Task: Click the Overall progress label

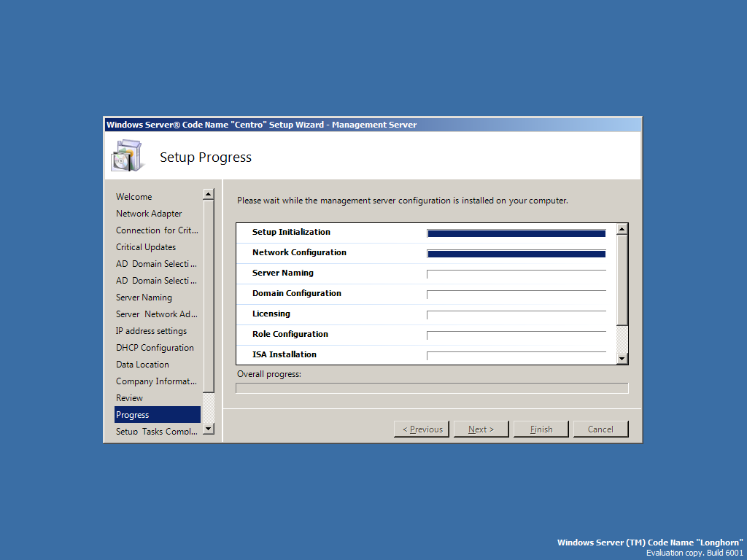Action: pyautogui.click(x=269, y=374)
